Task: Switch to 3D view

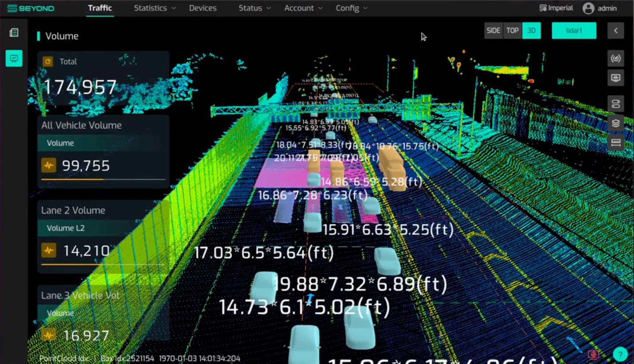Action: 532,31
